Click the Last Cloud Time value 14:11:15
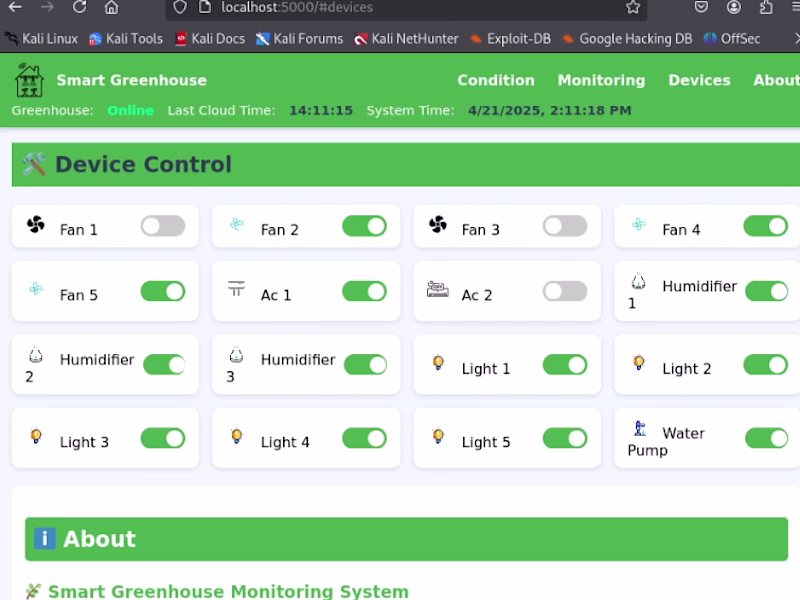The image size is (800, 600). click(321, 110)
